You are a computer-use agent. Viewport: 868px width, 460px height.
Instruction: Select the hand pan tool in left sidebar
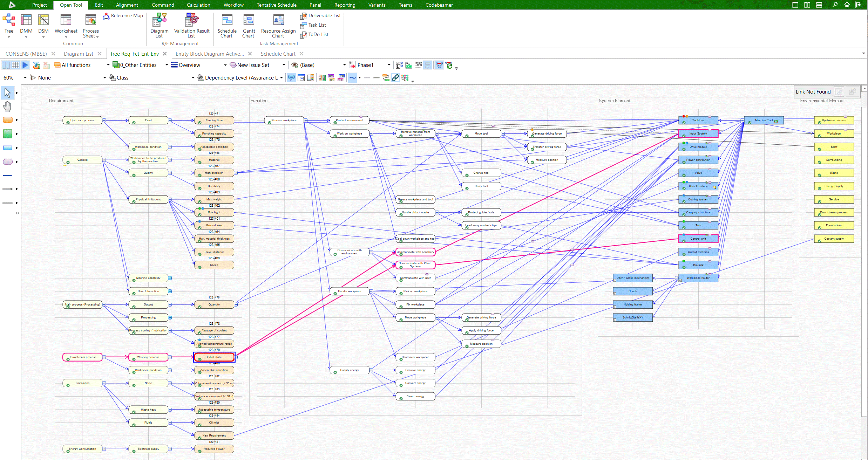click(7, 107)
